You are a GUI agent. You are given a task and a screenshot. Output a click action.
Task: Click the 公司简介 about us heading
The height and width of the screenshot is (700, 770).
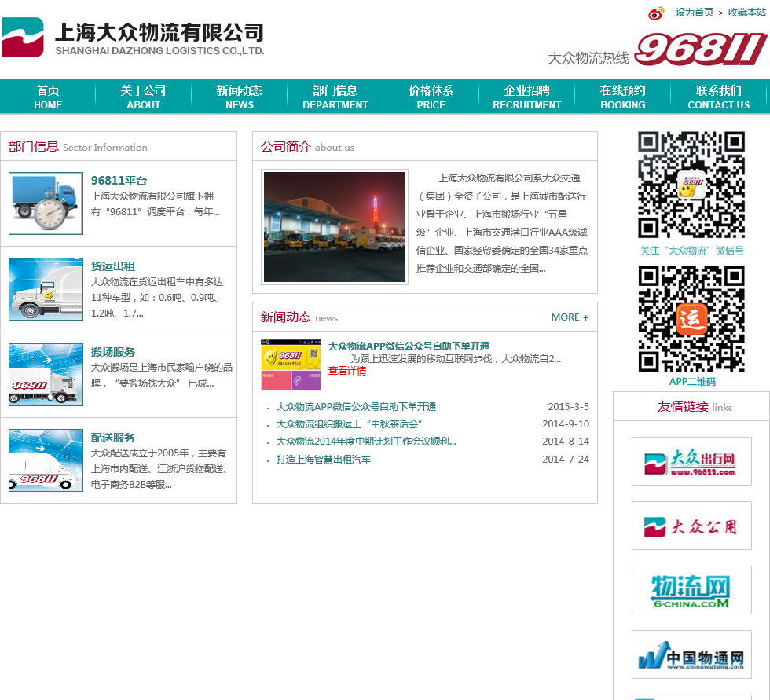307,147
